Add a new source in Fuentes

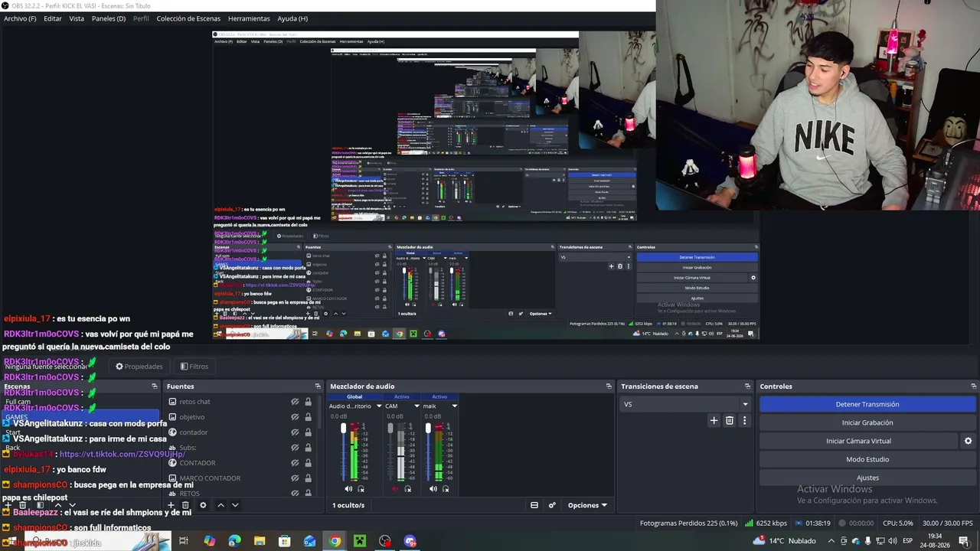[x=171, y=505]
